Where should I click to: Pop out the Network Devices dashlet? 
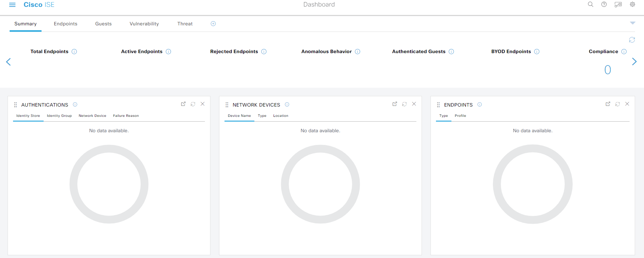(x=395, y=104)
